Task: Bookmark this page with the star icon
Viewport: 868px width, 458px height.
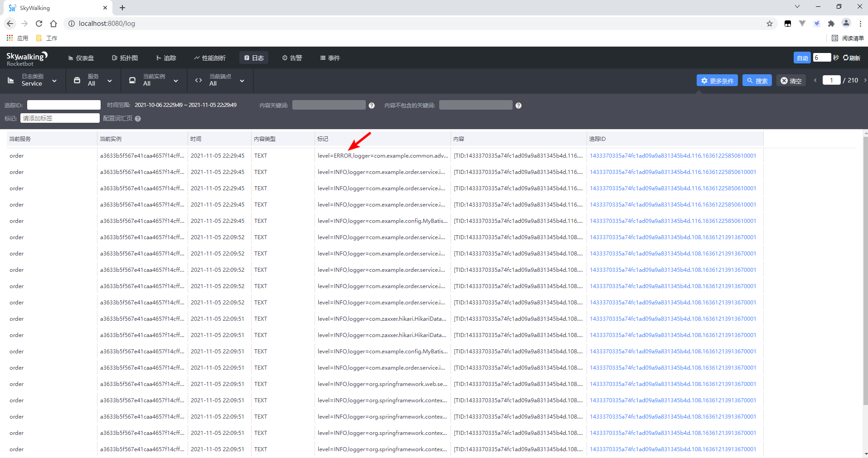Action: pos(770,24)
